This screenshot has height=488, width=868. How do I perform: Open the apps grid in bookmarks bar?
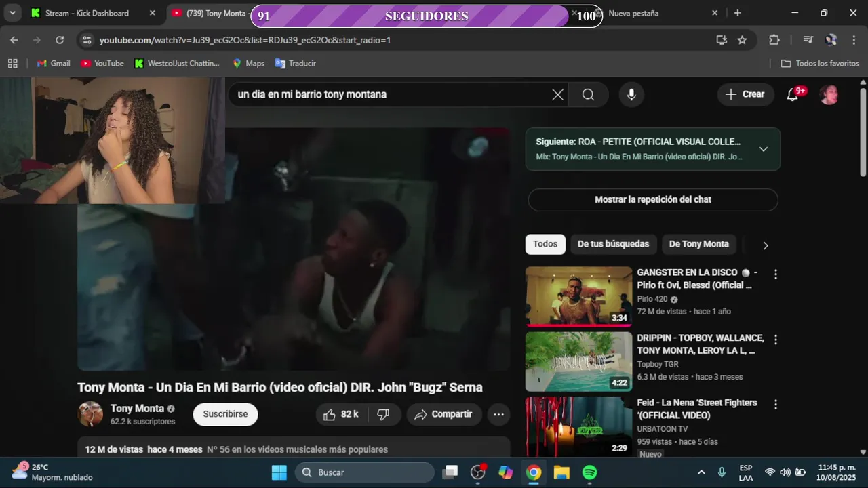pos(12,63)
